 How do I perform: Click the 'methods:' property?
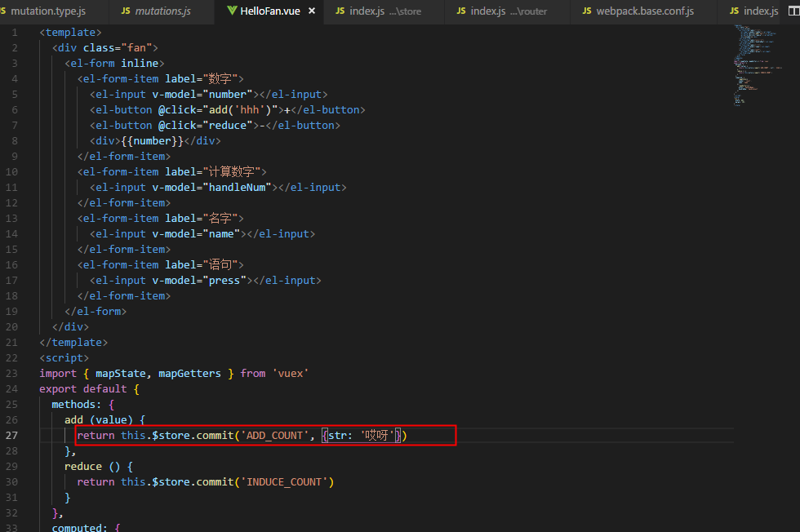click(77, 405)
